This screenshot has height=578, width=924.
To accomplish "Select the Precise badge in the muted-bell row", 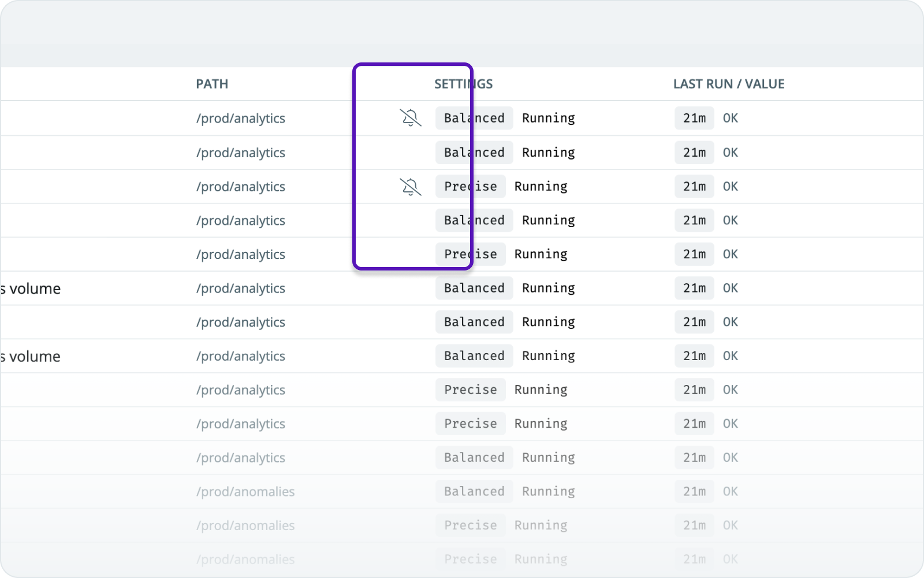I will coord(471,186).
